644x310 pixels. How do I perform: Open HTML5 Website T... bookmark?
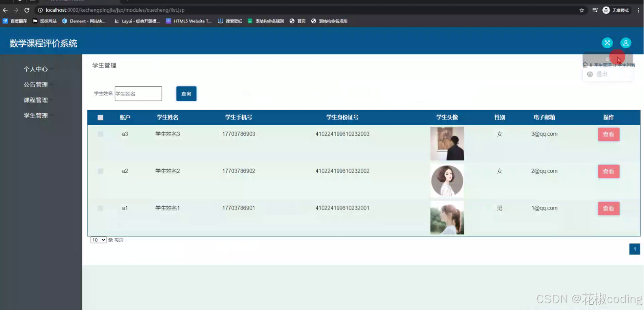pos(189,21)
